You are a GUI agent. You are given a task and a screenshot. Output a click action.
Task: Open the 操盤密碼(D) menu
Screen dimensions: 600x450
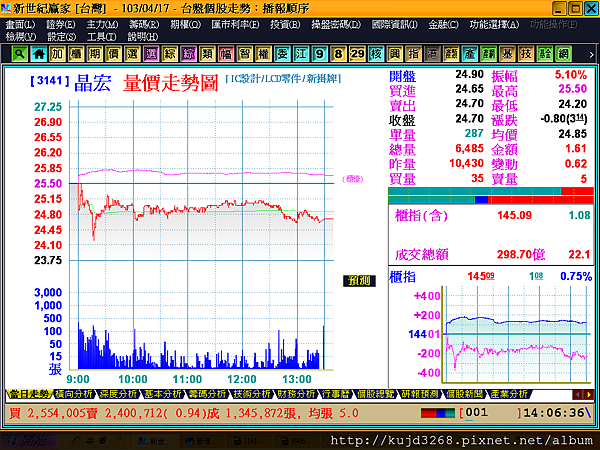(336, 25)
